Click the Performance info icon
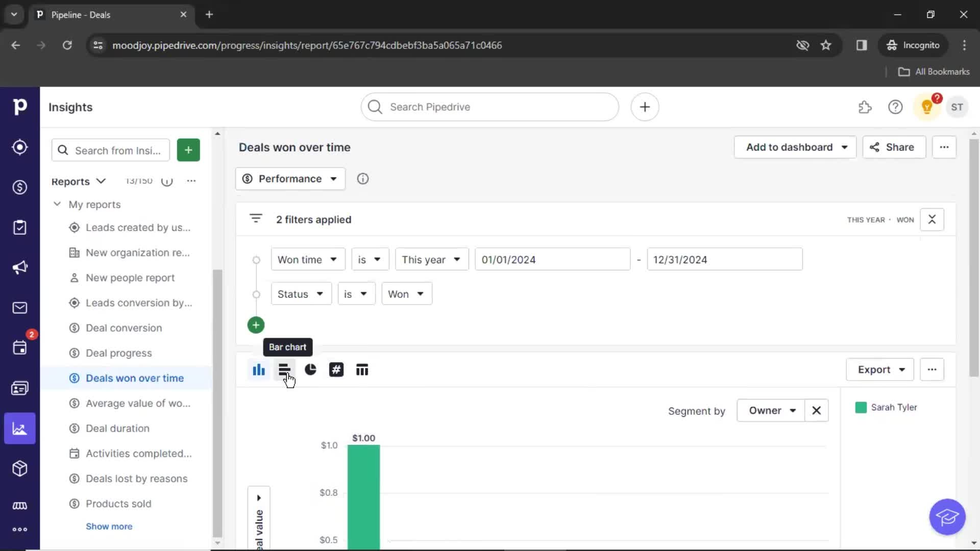Viewport: 980px width, 551px height. click(363, 179)
